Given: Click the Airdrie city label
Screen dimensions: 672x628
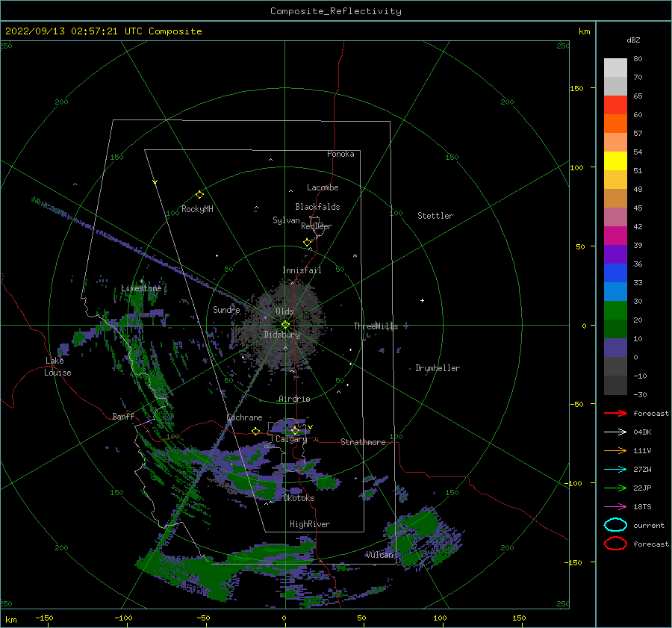Looking at the screenshot, I should [294, 399].
